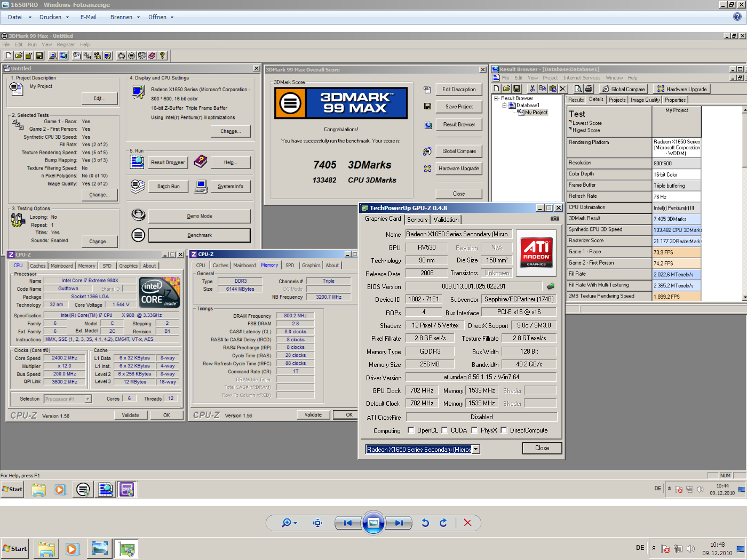Click blue help icon in Fotoanzeige window
Viewport: 747px width, 560px height.
(x=737, y=17)
